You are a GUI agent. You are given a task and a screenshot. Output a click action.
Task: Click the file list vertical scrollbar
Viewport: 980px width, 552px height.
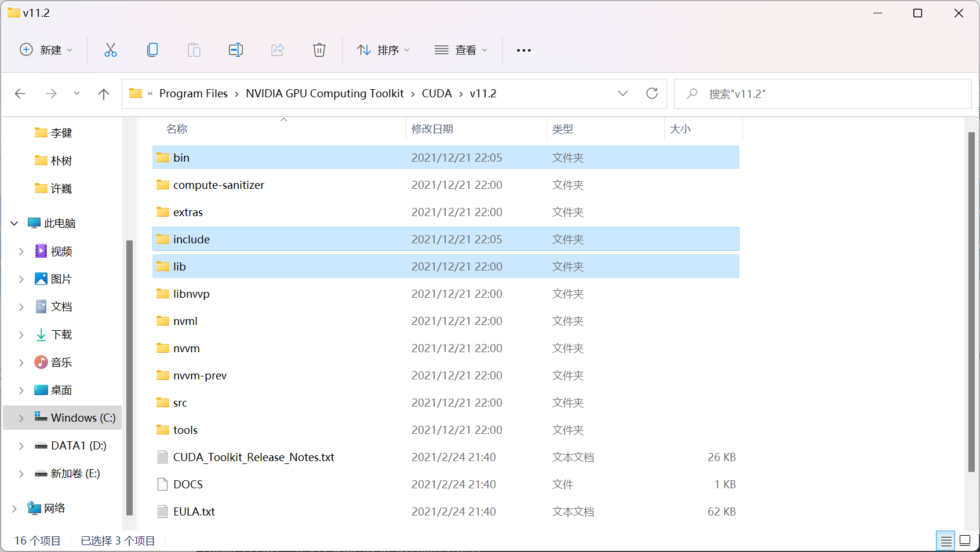(x=971, y=301)
